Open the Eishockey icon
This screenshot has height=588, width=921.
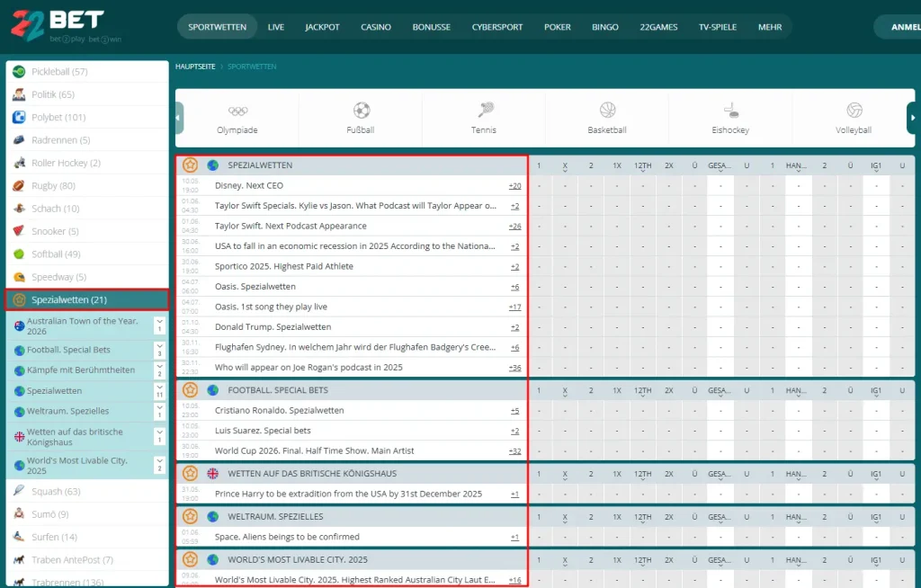(730, 110)
